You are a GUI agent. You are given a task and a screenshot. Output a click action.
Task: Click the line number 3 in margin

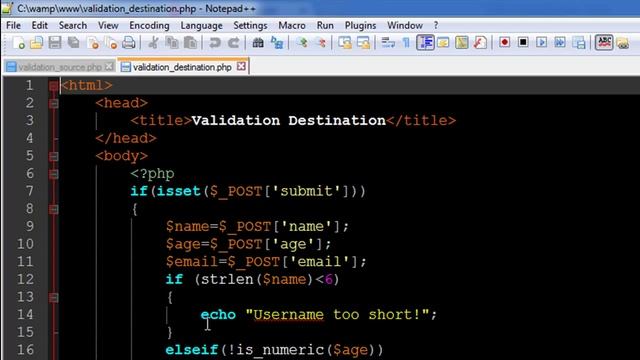[x=29, y=120]
